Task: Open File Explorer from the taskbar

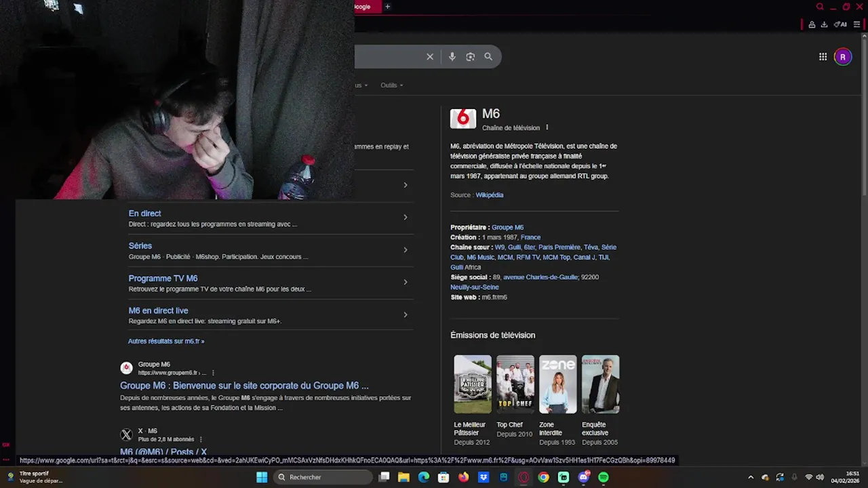Action: tap(403, 477)
